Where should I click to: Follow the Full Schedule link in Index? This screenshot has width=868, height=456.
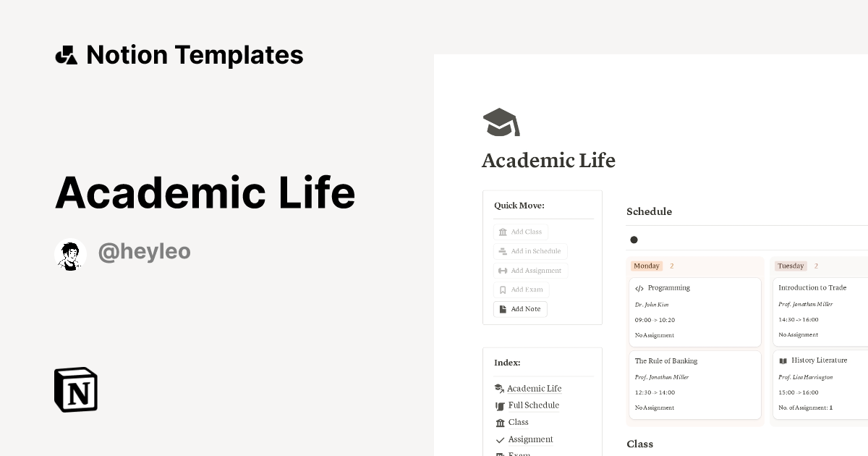[x=533, y=405]
